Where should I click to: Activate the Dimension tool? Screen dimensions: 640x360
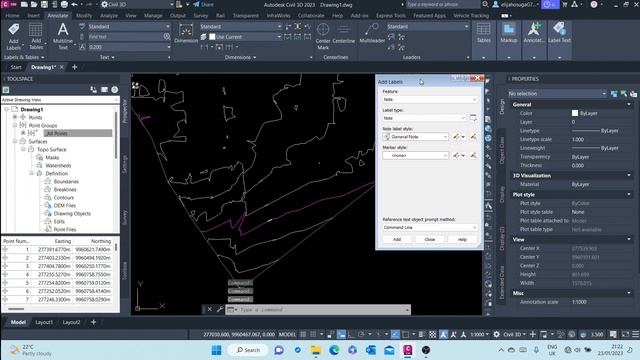tap(186, 33)
